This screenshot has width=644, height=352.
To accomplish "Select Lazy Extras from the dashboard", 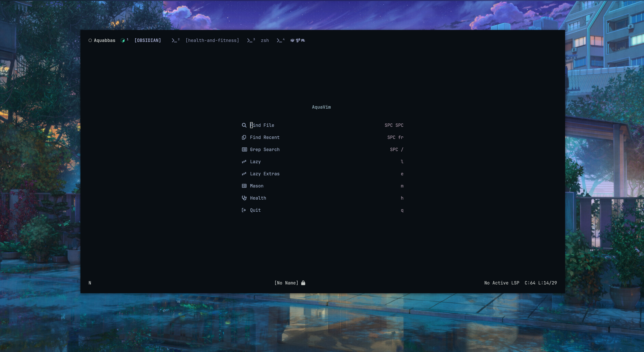I will click(265, 174).
